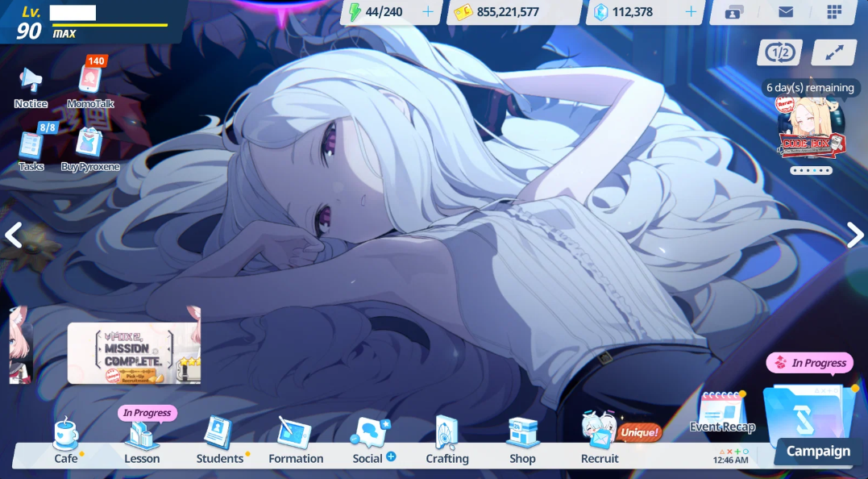Show next lobby character with right arrow

(x=855, y=235)
